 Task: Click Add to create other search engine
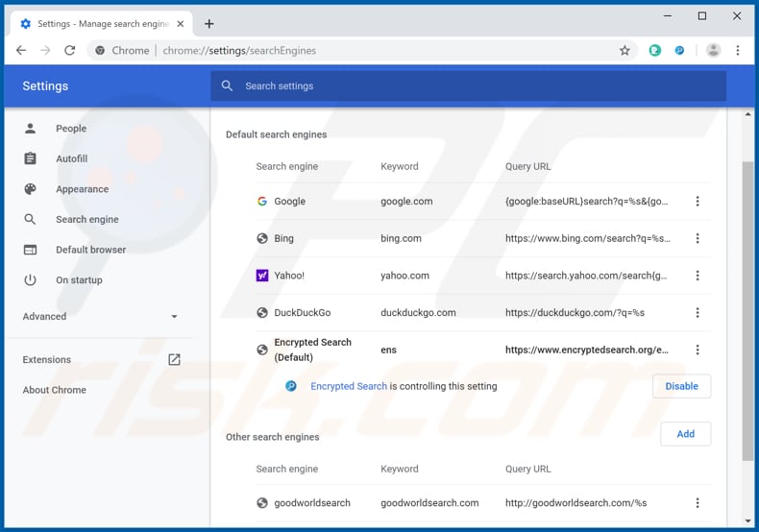pyautogui.click(x=685, y=434)
